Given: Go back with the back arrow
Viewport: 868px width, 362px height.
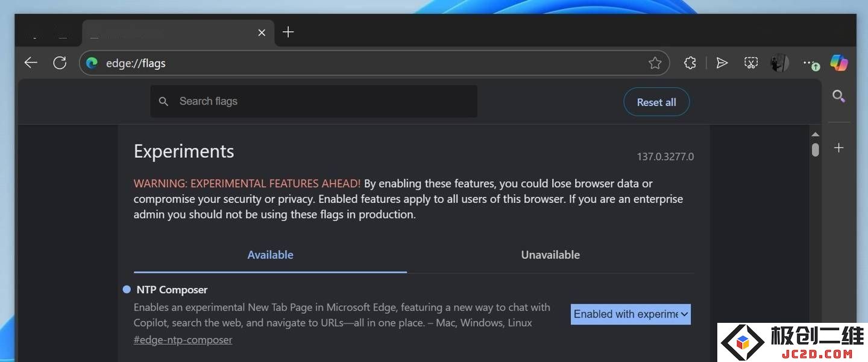Looking at the screenshot, I should (x=31, y=63).
